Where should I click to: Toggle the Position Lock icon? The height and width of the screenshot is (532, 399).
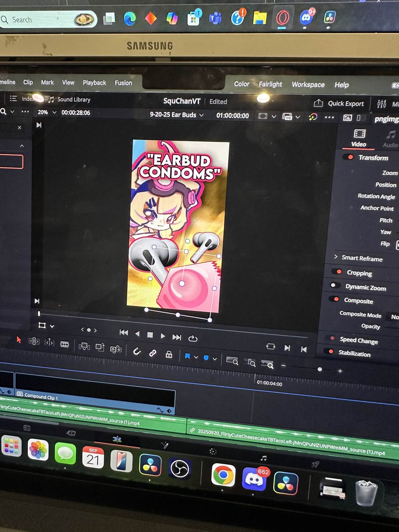pyautogui.click(x=168, y=354)
